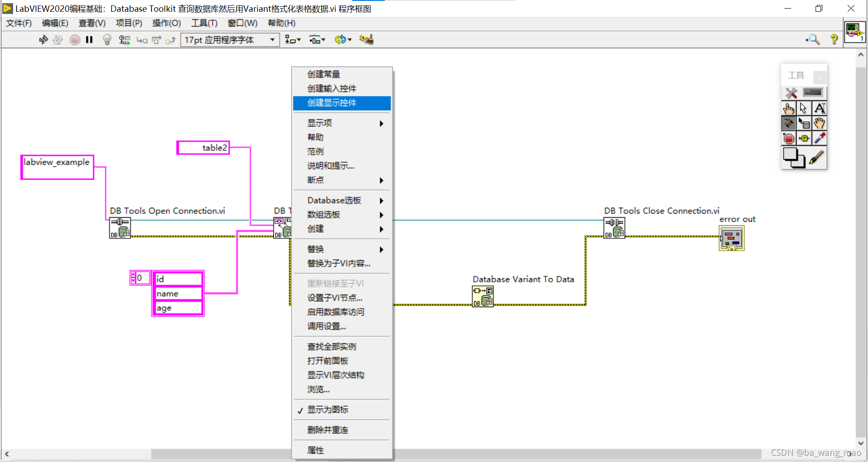Click the error out indicator terminal
Screen dimensions: 868x462
pyautogui.click(x=731, y=238)
